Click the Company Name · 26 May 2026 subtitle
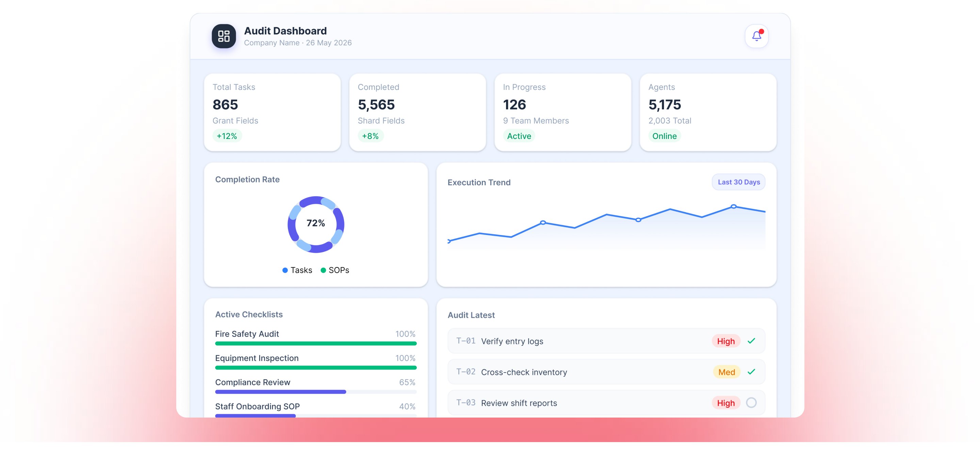The height and width of the screenshot is (470, 980). 298,43
